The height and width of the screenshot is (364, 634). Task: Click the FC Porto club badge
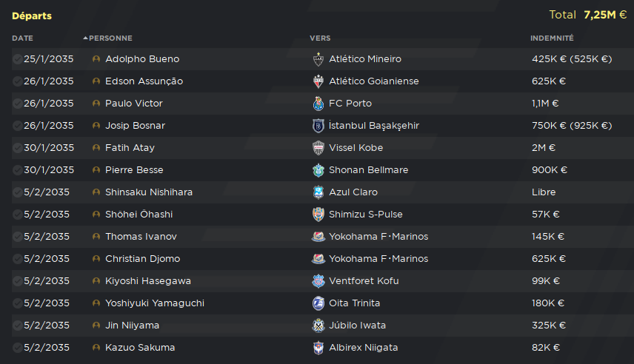click(x=318, y=104)
